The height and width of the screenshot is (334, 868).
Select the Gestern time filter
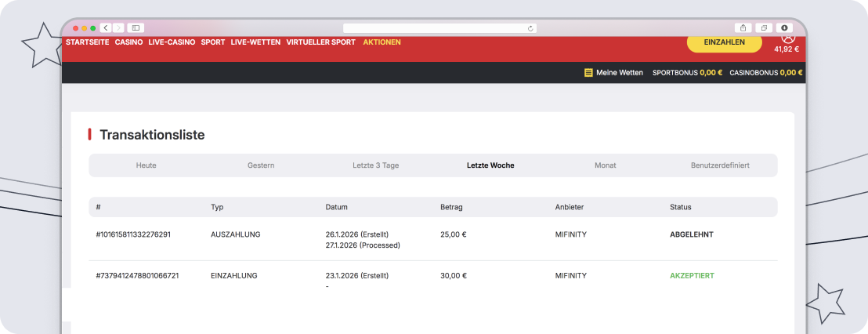(261, 165)
